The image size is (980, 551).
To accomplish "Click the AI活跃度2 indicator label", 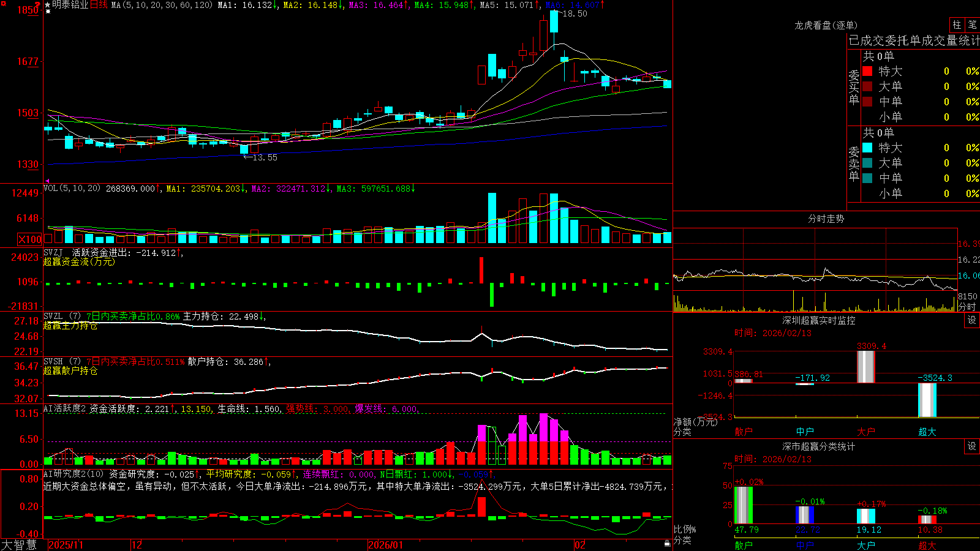I will 64,409.
